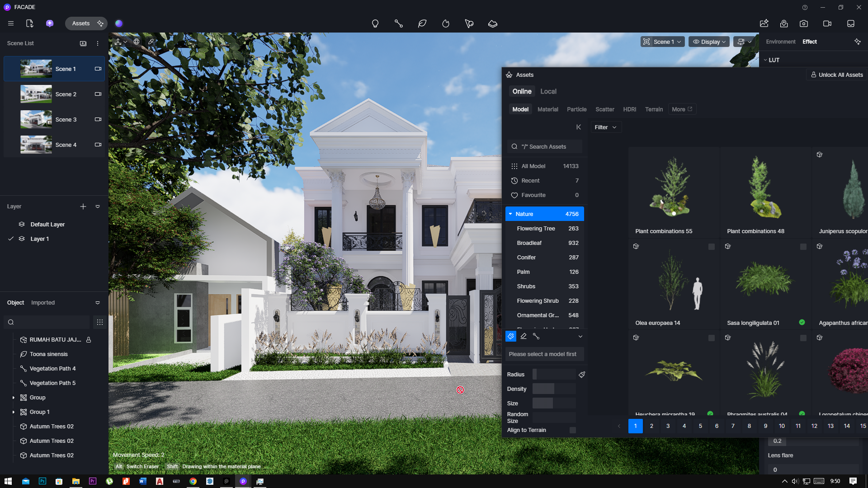
Task: Collapse the asset category sidebar
Action: pos(578,127)
